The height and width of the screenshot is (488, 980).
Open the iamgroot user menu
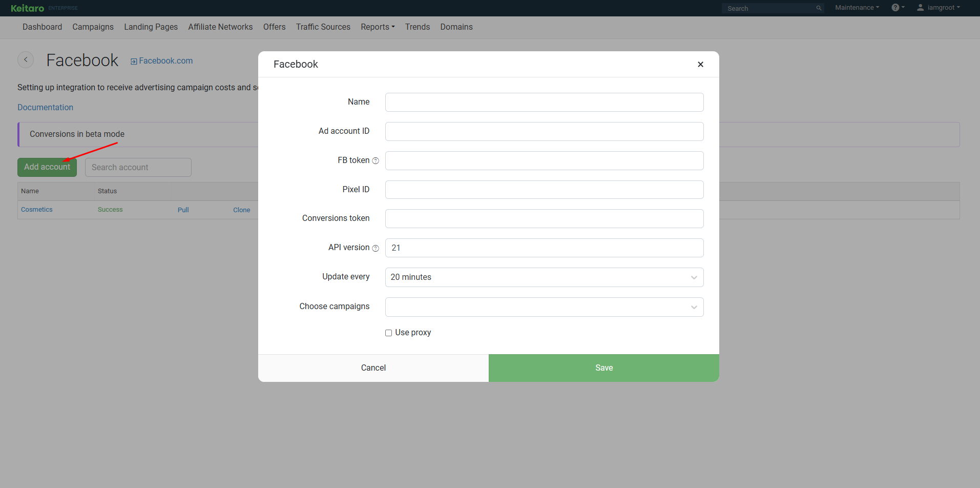(x=939, y=8)
